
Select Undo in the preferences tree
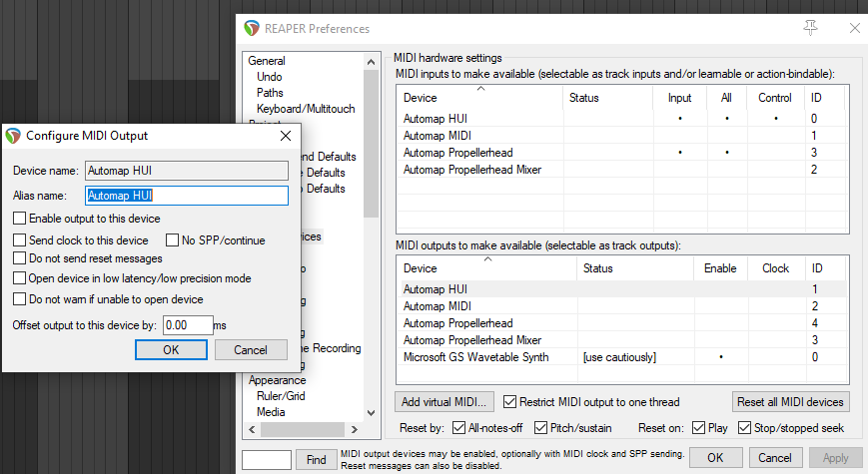[x=269, y=77]
